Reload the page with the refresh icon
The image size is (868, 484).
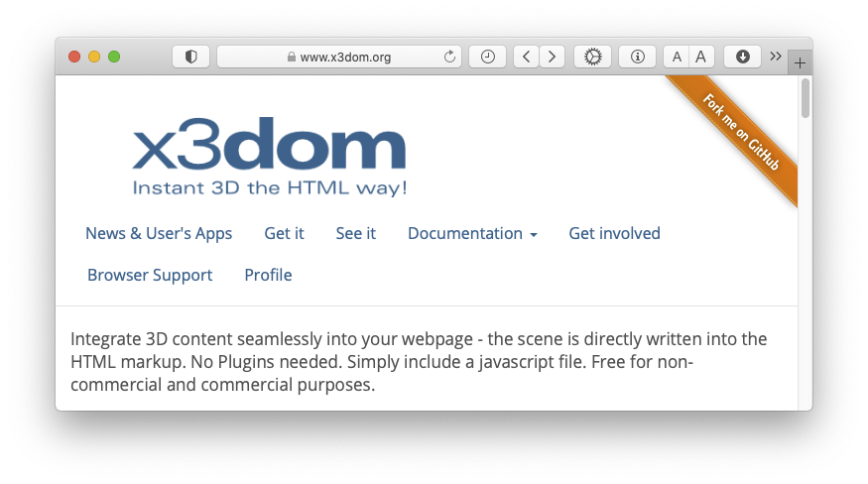click(x=449, y=57)
